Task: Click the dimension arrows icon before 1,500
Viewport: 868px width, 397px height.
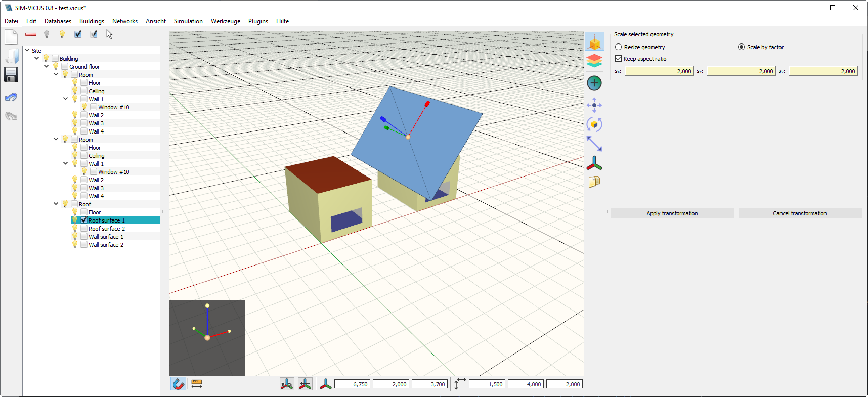Action: (x=459, y=384)
